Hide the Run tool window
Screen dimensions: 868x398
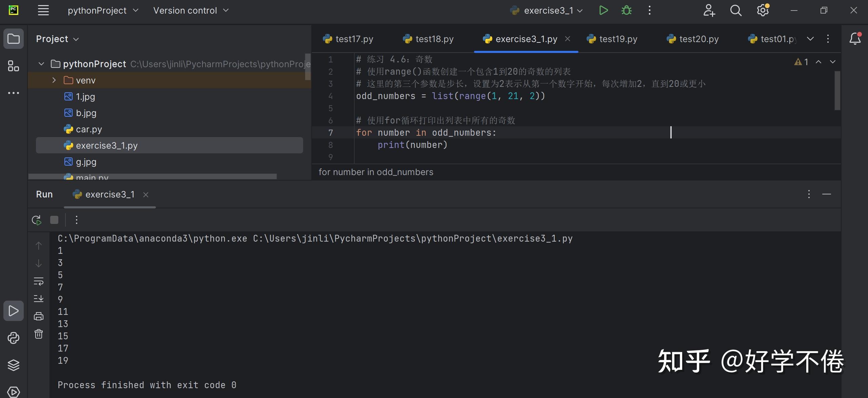click(x=827, y=194)
